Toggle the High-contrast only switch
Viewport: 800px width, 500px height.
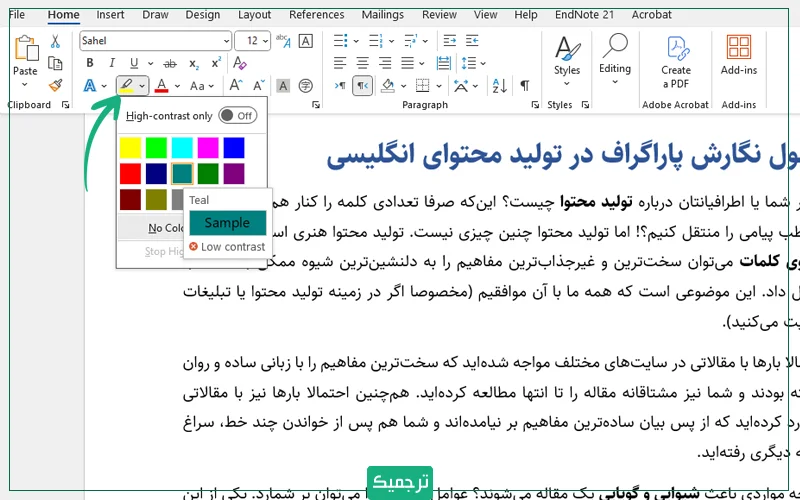[236, 116]
